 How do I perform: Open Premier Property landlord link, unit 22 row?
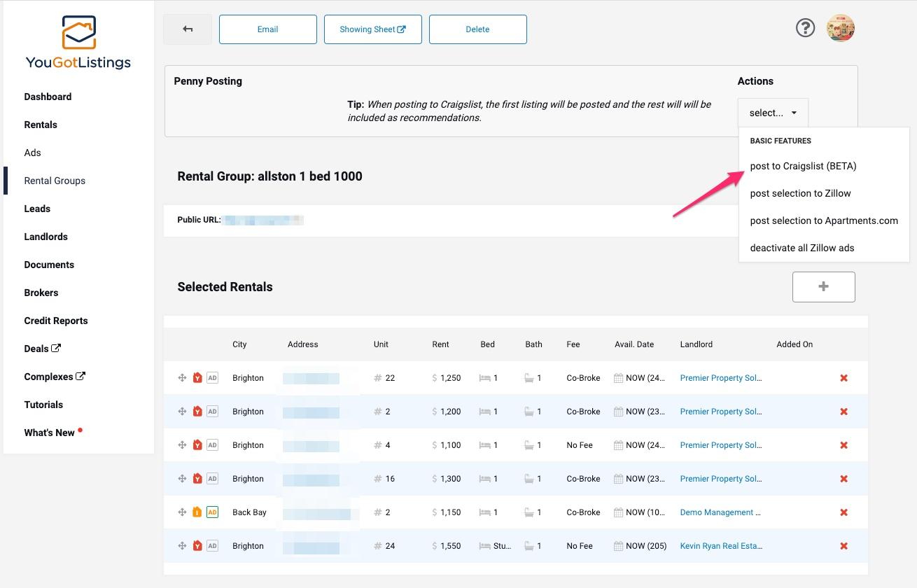click(x=720, y=378)
